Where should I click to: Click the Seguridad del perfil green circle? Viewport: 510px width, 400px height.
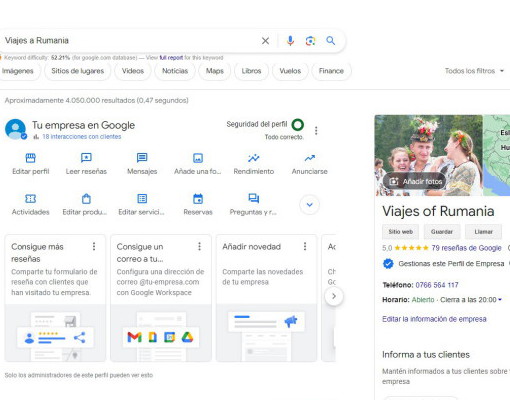[298, 125]
